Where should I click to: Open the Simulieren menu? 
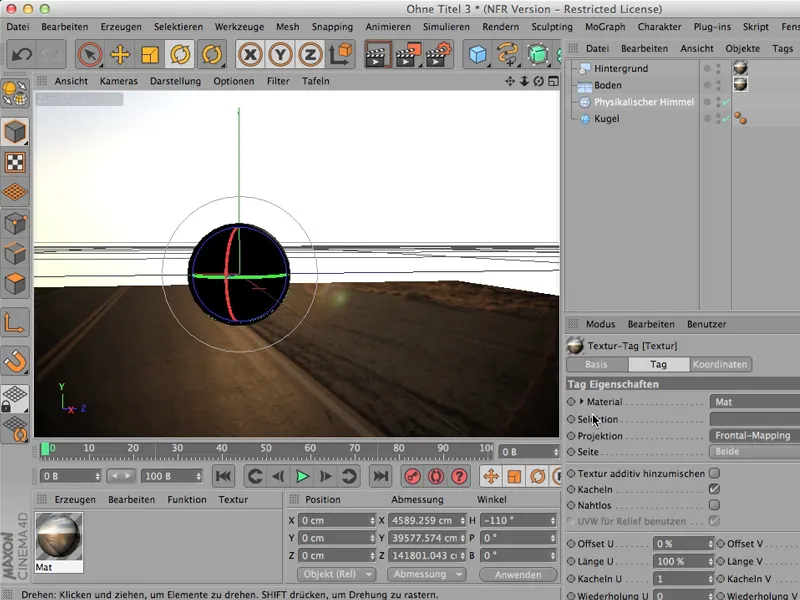446,27
